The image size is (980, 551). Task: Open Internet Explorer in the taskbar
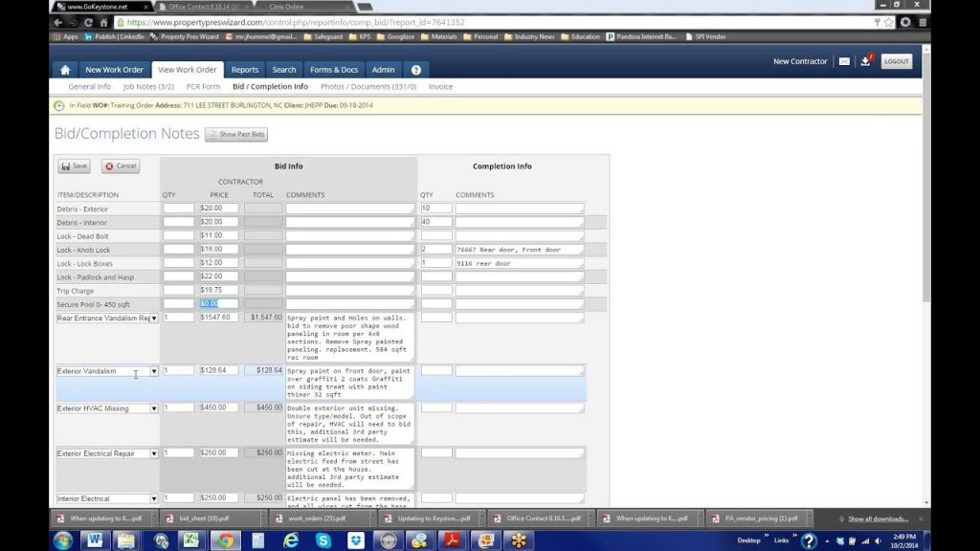coord(291,540)
